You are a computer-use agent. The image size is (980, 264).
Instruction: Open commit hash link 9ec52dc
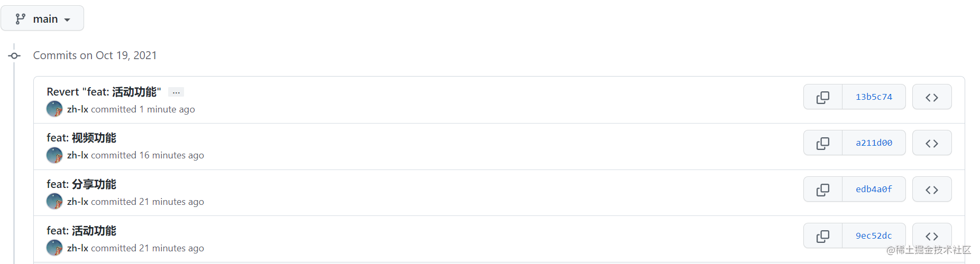click(874, 236)
